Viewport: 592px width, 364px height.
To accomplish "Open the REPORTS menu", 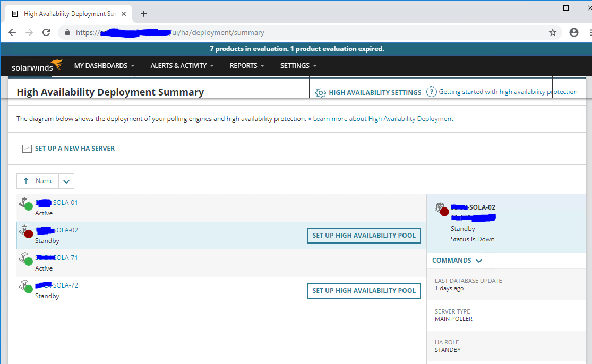I will [x=247, y=66].
